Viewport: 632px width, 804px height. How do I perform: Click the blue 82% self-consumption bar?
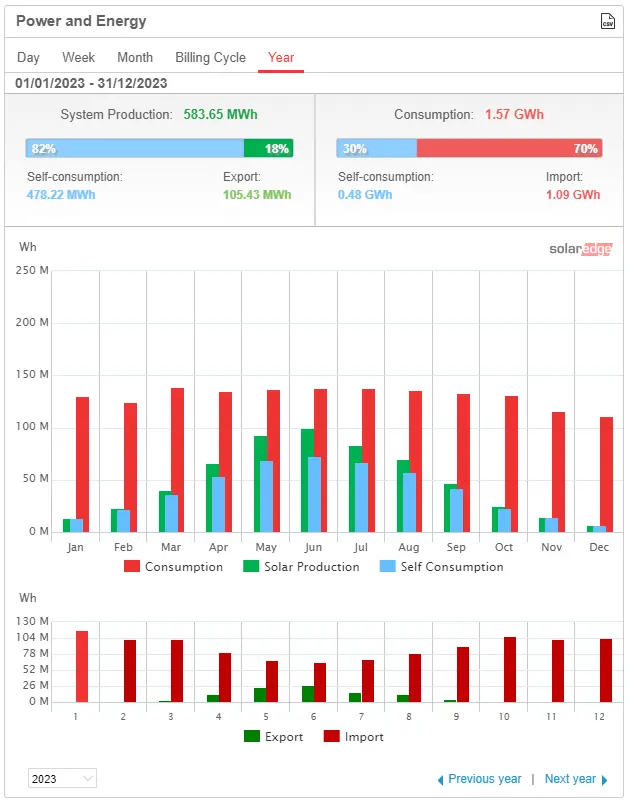tap(135, 149)
